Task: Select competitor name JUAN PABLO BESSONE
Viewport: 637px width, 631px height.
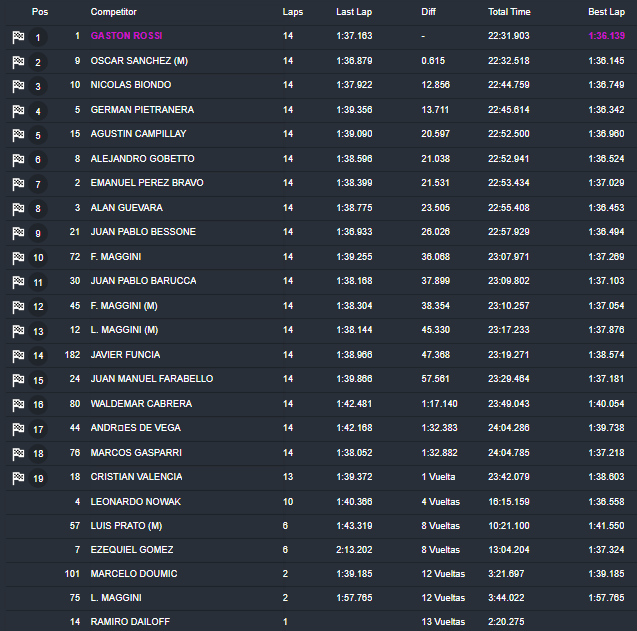Action: [x=143, y=232]
